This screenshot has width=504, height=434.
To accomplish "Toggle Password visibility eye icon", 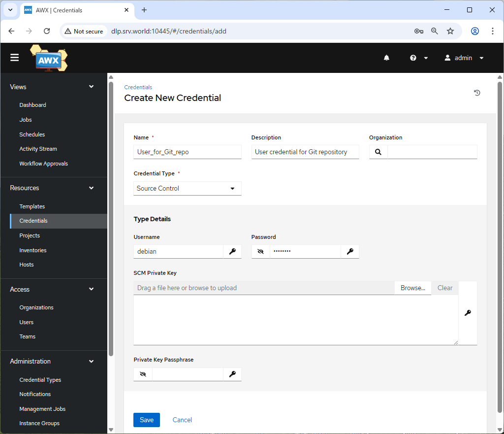I will pyautogui.click(x=261, y=251).
